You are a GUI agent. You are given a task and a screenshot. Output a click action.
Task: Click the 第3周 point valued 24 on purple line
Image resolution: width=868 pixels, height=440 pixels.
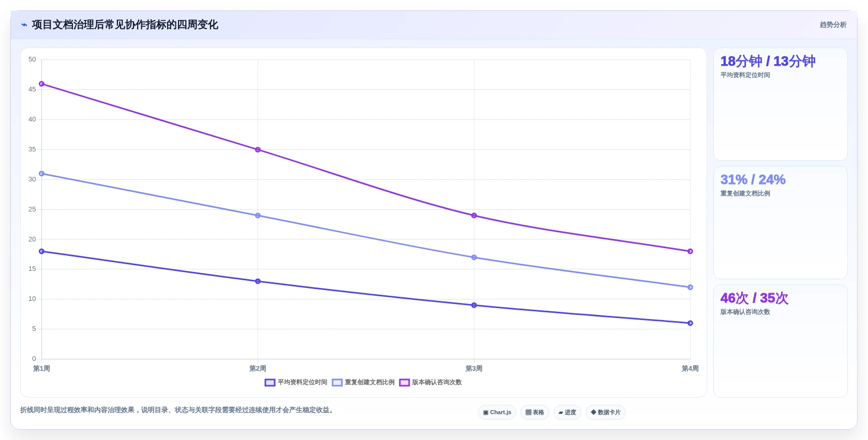click(474, 216)
